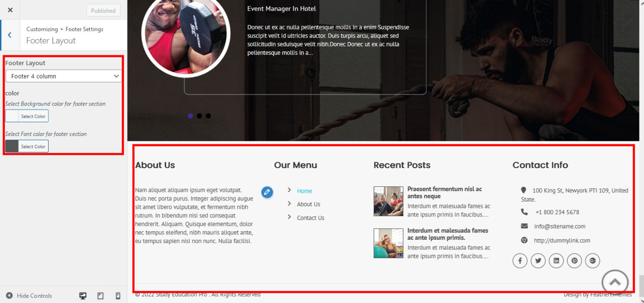Click the envelope email icon
Screen dimensions: 644x303
pos(524,226)
